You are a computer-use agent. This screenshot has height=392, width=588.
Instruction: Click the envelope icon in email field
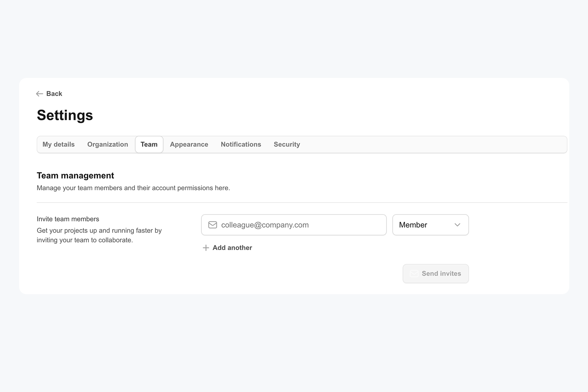tap(213, 225)
